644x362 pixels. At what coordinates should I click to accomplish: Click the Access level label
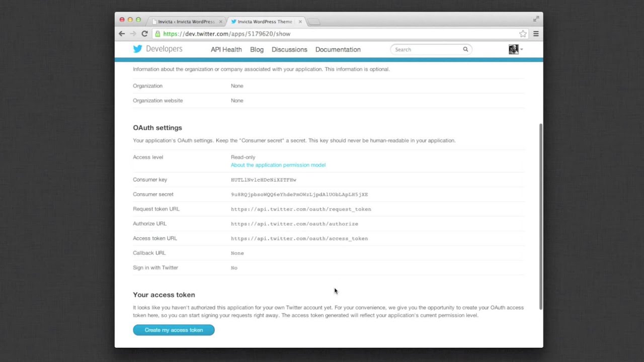[x=148, y=157]
